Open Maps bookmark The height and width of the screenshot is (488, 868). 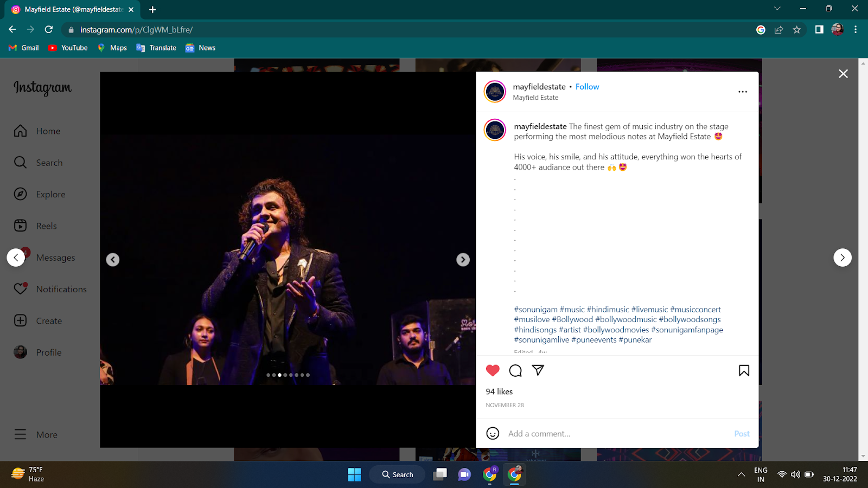click(x=112, y=48)
